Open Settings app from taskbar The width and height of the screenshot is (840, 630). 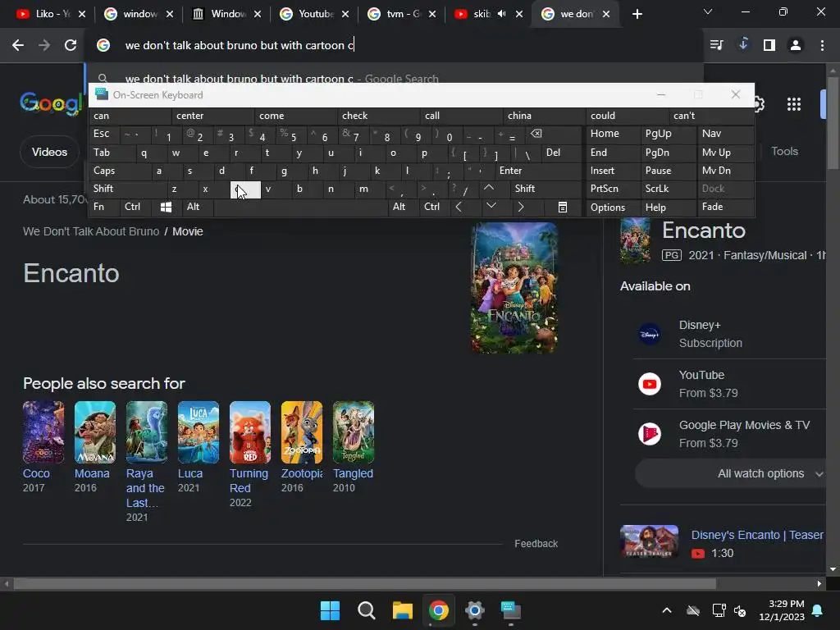(x=475, y=610)
